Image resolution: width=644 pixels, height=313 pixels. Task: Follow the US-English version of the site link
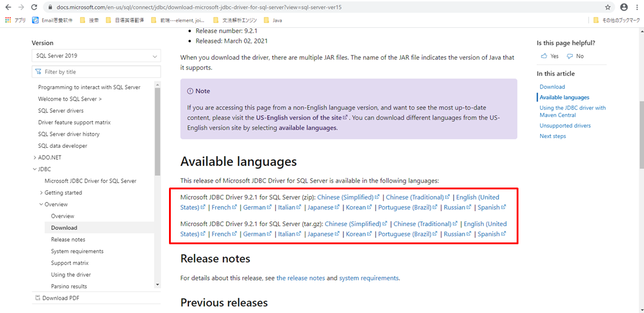pyautogui.click(x=301, y=118)
